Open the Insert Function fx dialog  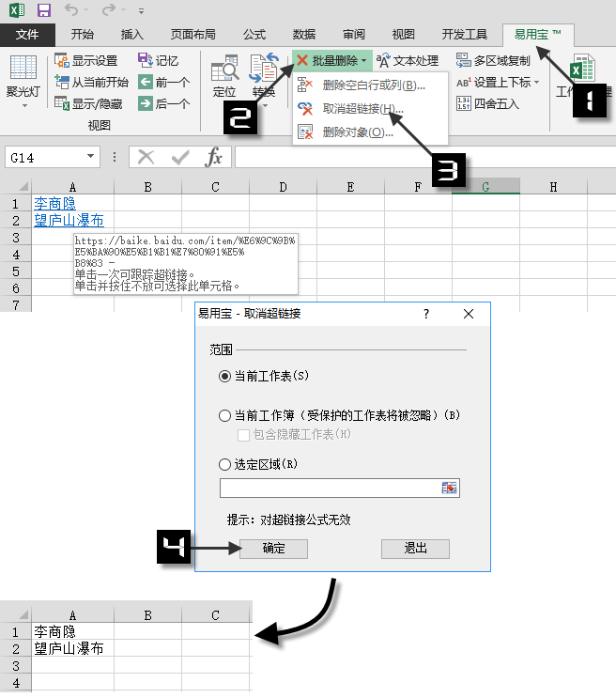(x=214, y=157)
